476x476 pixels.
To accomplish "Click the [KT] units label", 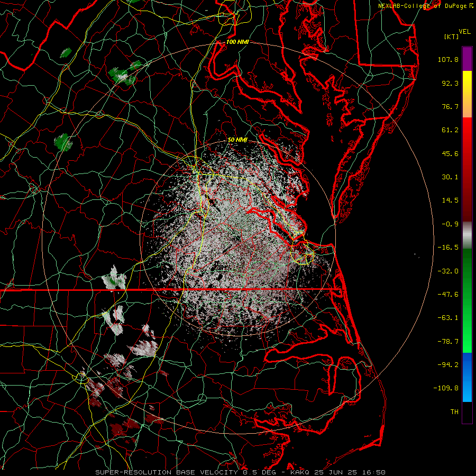I will [x=452, y=36].
